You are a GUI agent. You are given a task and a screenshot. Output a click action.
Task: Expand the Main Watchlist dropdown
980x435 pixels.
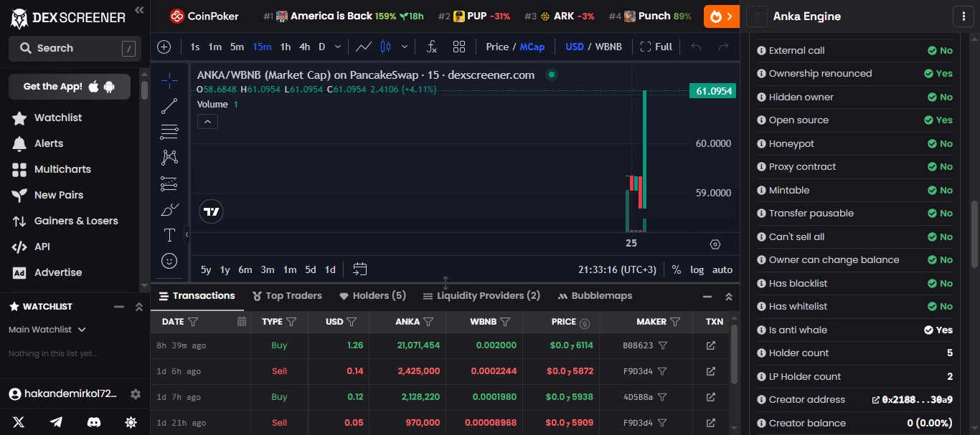(x=47, y=330)
